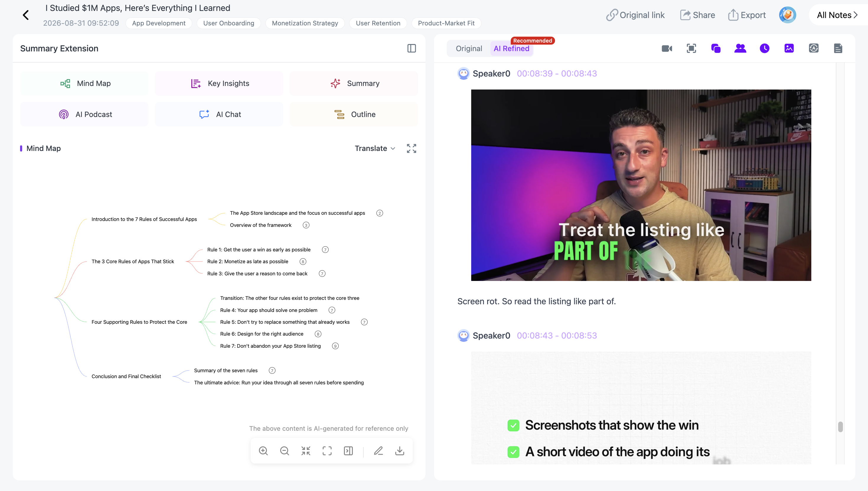Open the mind map in fullscreen
Image resolution: width=868 pixels, height=491 pixels.
(412, 148)
